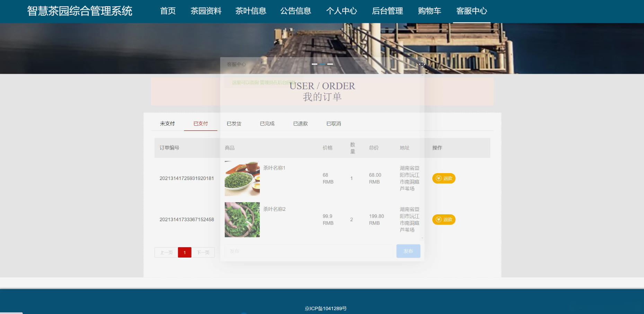Navigate to 公告信息
Screen dimensions: 644x314
[295, 11]
